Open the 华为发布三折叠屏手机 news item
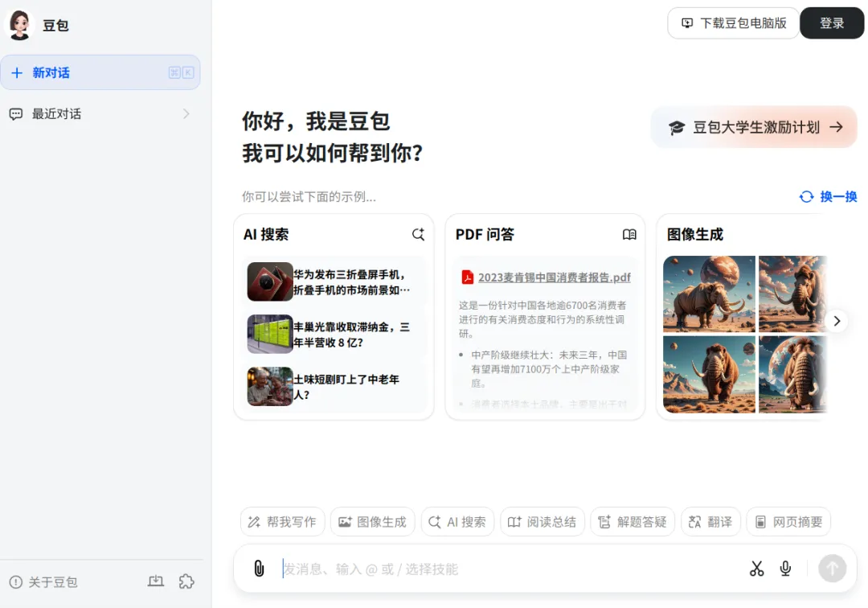This screenshot has width=868, height=608. [335, 281]
